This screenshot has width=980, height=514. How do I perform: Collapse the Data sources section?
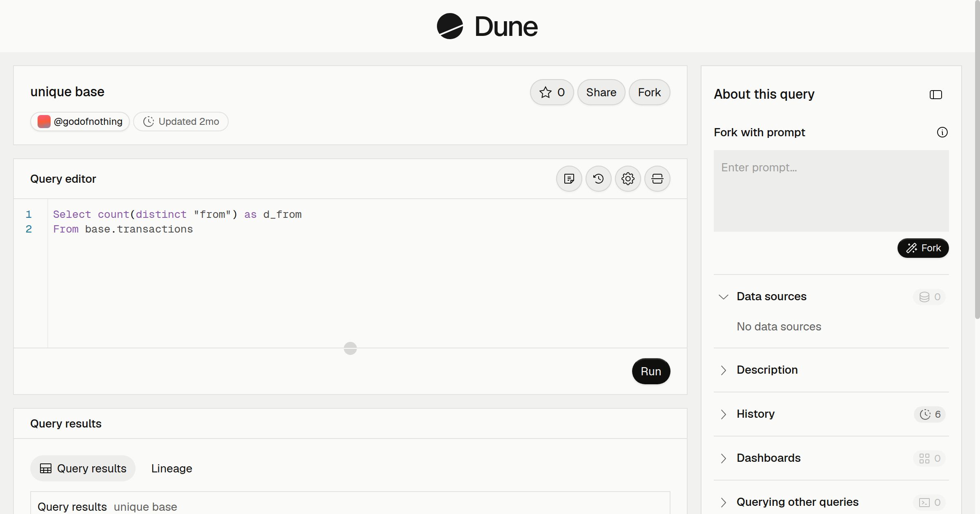pos(724,297)
